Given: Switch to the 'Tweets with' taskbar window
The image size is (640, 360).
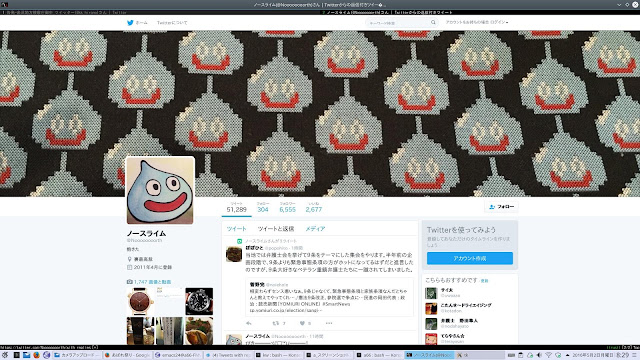Looking at the screenshot, I should point(229,355).
